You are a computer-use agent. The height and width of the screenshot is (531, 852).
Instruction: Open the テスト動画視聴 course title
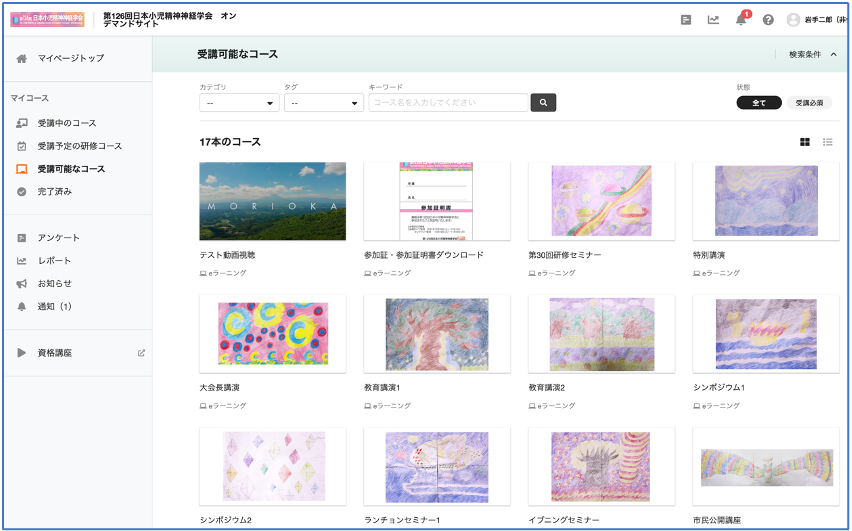[x=227, y=255]
